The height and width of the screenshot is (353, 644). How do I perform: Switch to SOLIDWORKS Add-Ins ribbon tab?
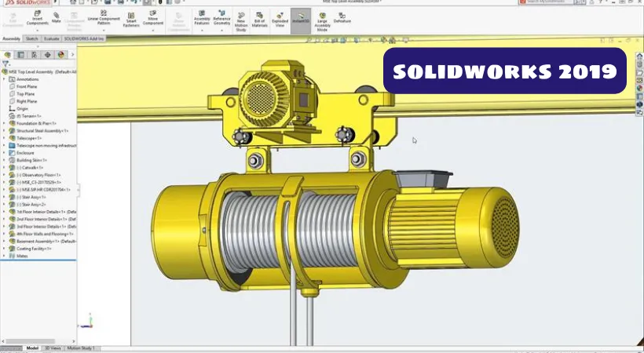[84, 39]
